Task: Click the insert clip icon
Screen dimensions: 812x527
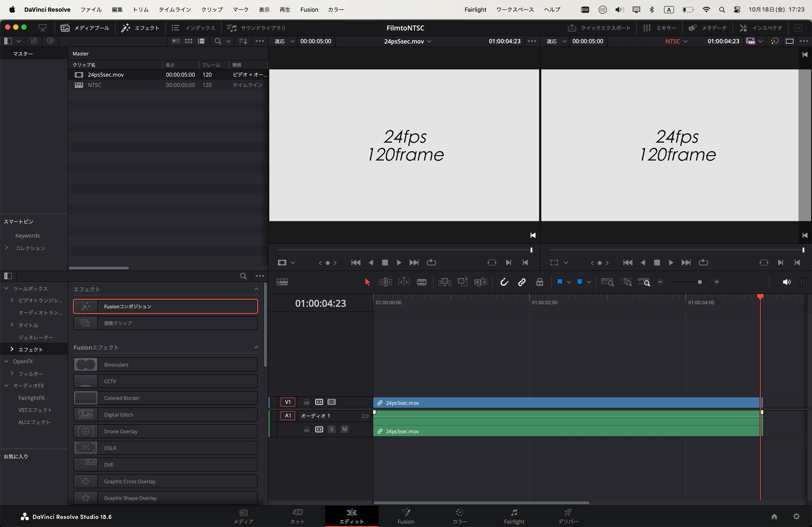Action: 445,282
